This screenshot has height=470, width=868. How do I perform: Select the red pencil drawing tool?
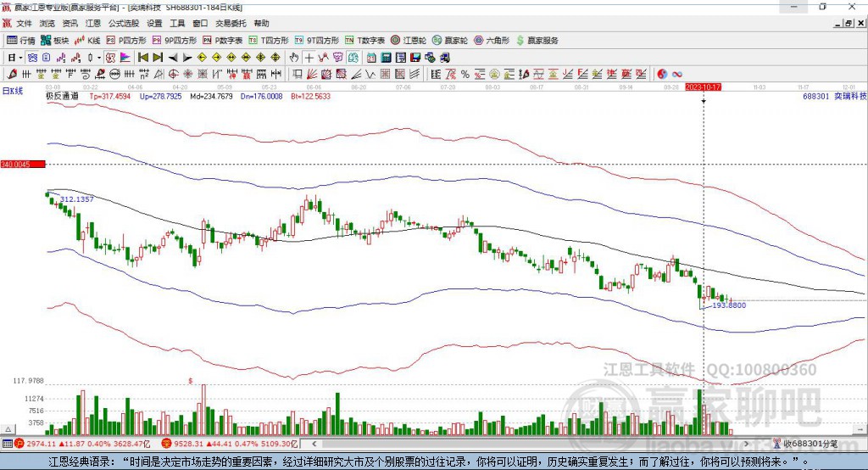[12, 74]
